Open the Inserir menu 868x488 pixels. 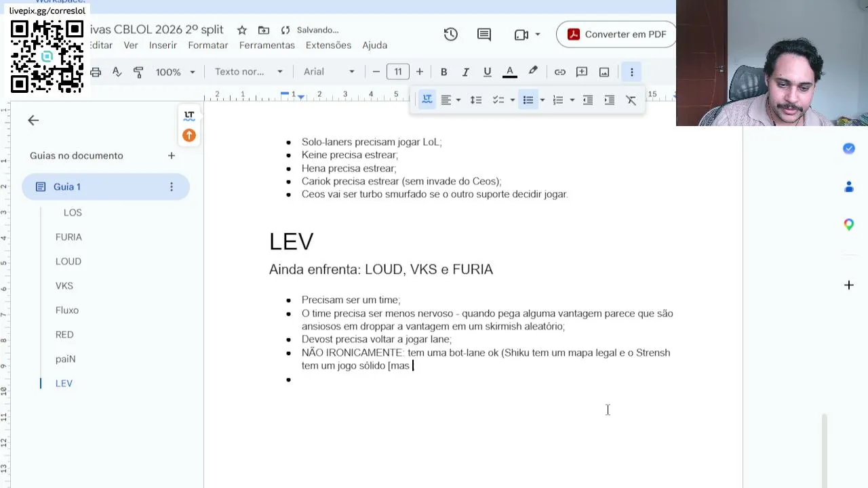pos(163,45)
